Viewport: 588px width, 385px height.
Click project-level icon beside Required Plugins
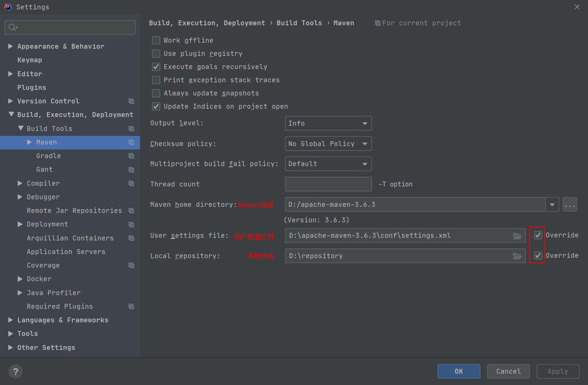pyautogui.click(x=131, y=306)
